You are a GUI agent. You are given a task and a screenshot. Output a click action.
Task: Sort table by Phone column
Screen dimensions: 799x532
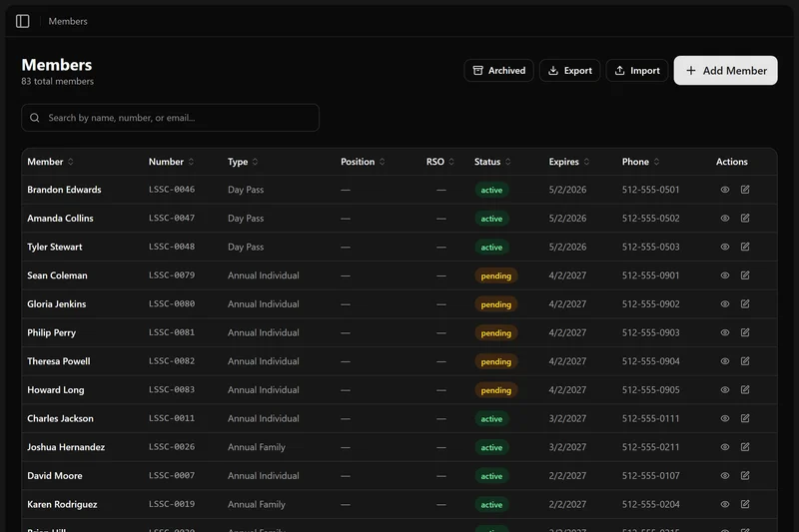point(640,162)
